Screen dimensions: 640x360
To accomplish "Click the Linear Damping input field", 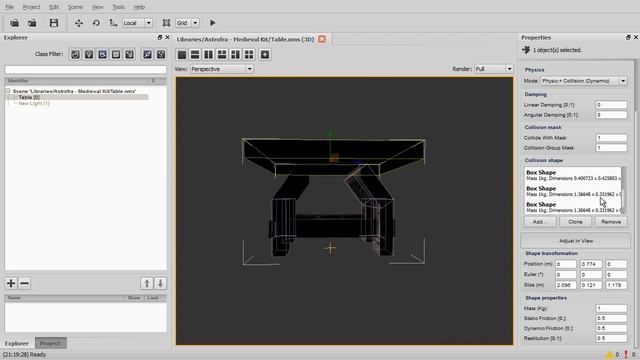I will [x=611, y=105].
